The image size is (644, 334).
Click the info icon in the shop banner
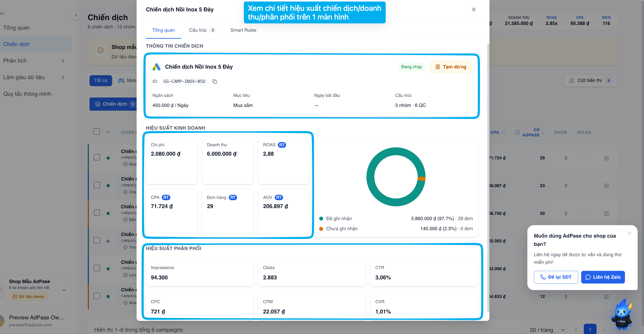tap(100, 50)
